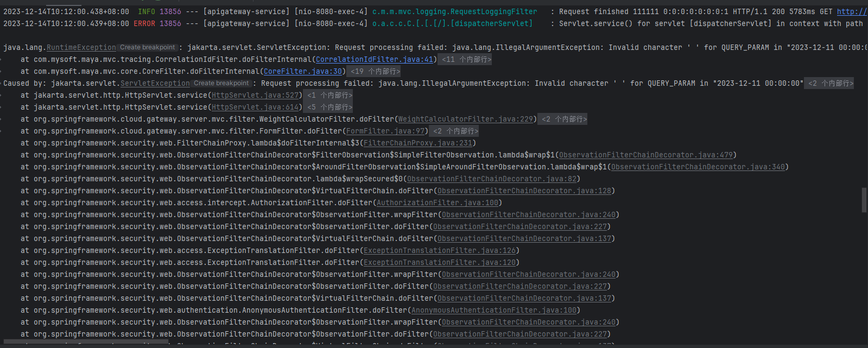The width and height of the screenshot is (868, 348).
Task: Open CoreFilter.java:30 source link
Action: pyautogui.click(x=303, y=71)
